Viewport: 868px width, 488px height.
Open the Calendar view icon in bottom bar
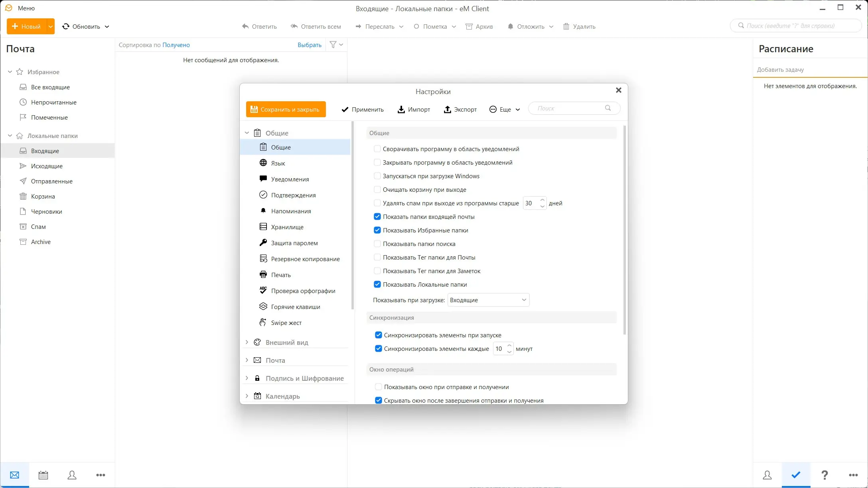43,475
